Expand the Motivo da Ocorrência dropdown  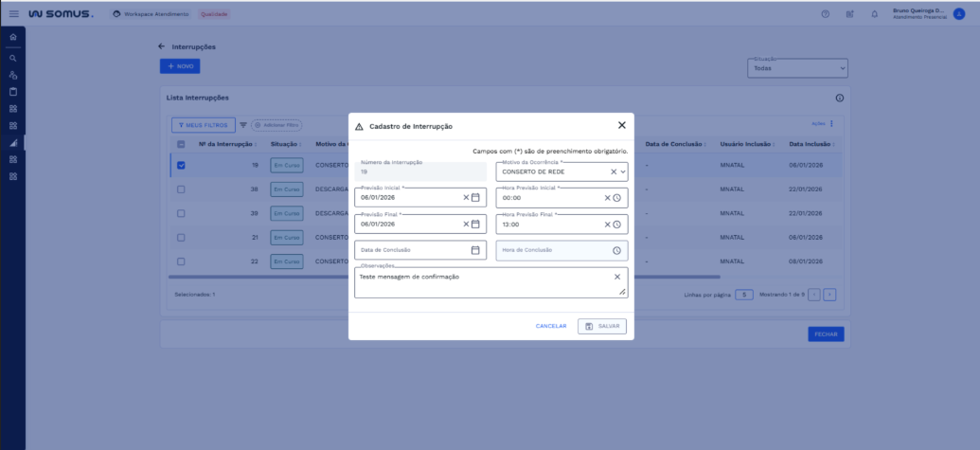623,171
